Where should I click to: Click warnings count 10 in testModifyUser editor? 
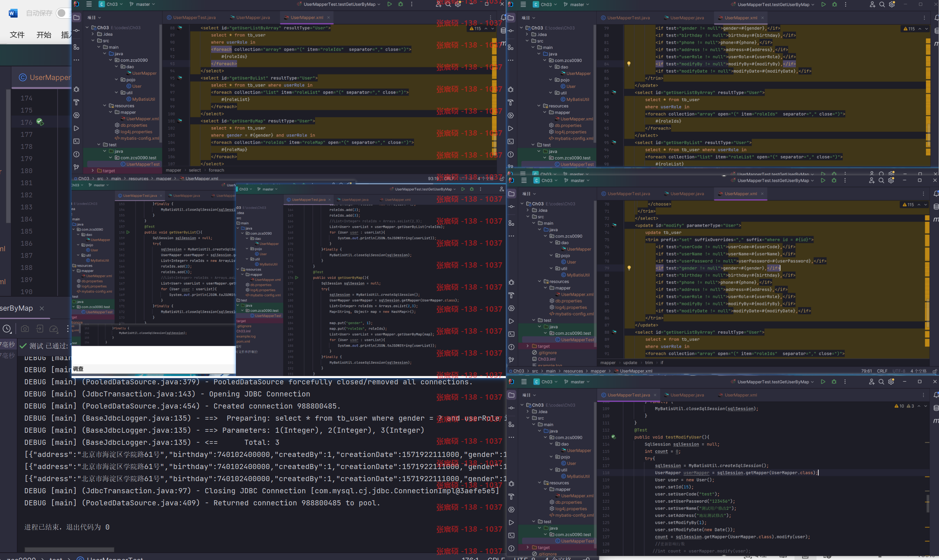(x=899, y=406)
